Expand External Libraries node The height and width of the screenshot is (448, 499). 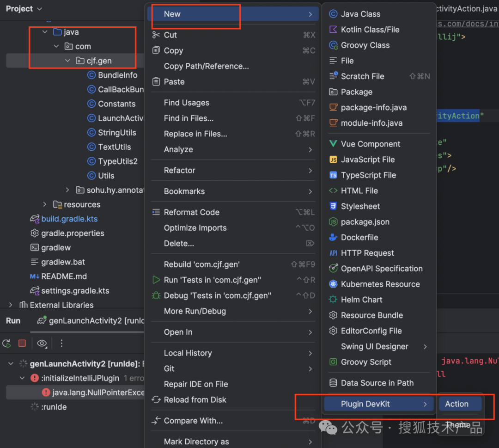(11, 305)
